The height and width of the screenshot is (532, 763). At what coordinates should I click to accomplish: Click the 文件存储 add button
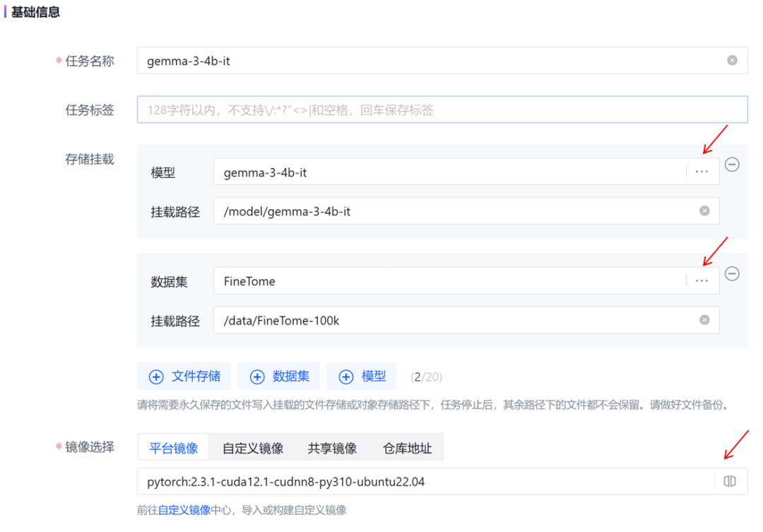click(x=184, y=376)
